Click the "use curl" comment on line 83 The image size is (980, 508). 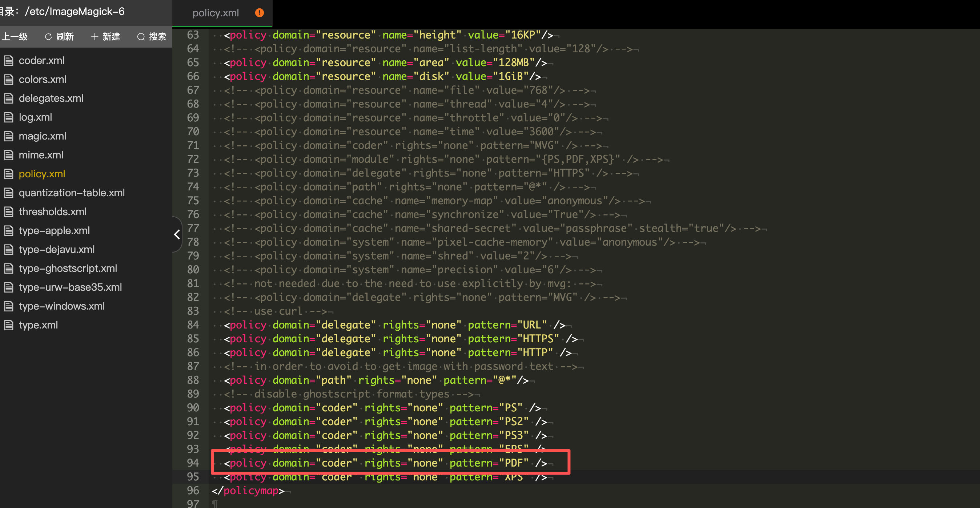(x=276, y=311)
